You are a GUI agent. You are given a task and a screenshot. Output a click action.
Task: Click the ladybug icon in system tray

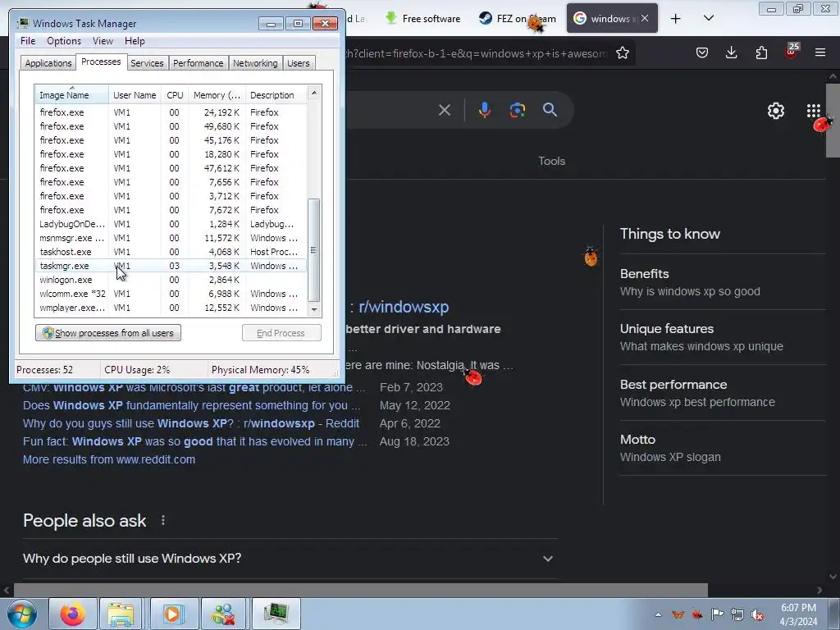tap(697, 614)
